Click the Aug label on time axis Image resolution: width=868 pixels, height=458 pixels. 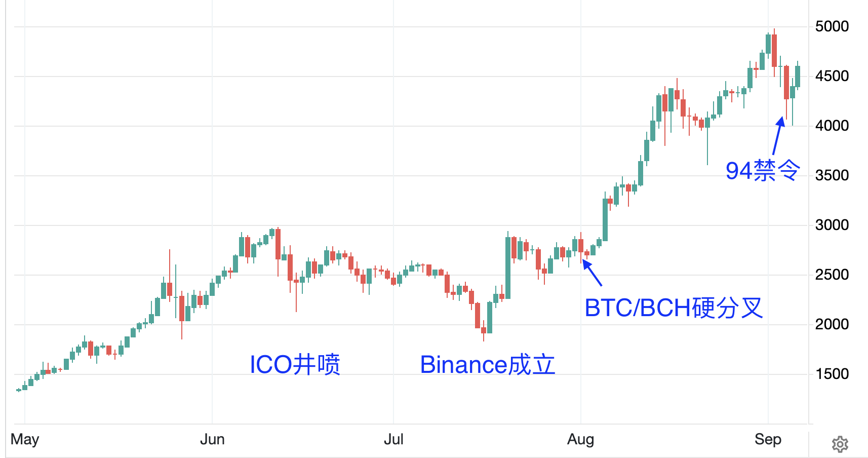click(580, 439)
